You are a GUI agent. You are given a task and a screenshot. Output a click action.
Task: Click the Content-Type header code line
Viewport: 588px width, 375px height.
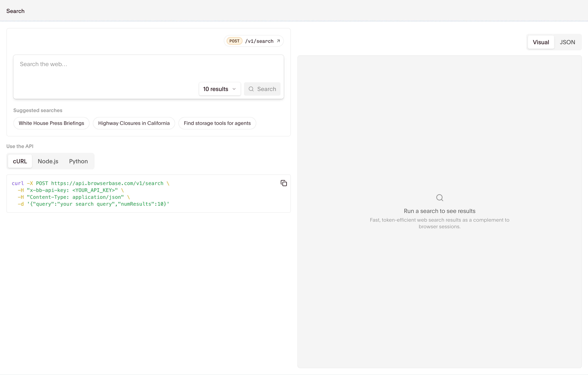pyautogui.click(x=74, y=197)
